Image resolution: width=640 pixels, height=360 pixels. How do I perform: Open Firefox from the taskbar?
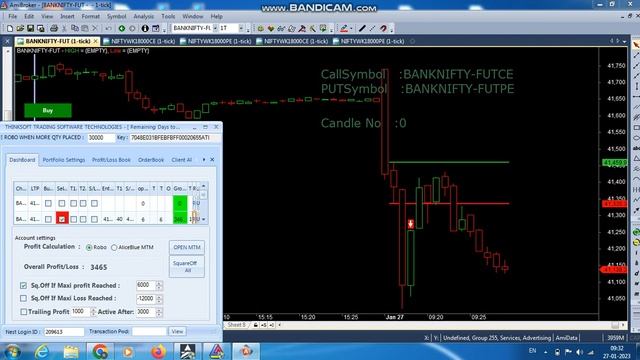pyautogui.click(x=158, y=351)
